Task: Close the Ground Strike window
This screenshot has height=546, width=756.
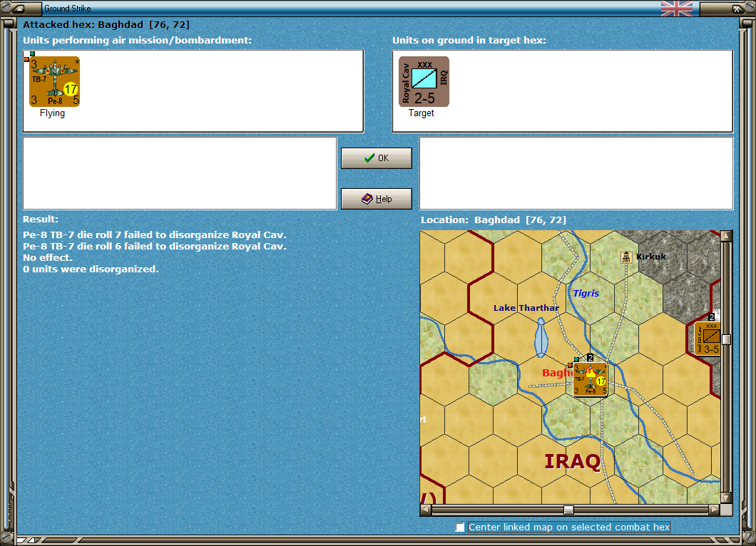Action: point(736,8)
